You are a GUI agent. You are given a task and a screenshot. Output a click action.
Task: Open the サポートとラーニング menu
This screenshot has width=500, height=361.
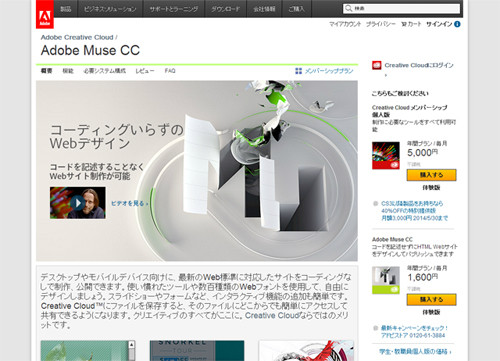pyautogui.click(x=174, y=9)
